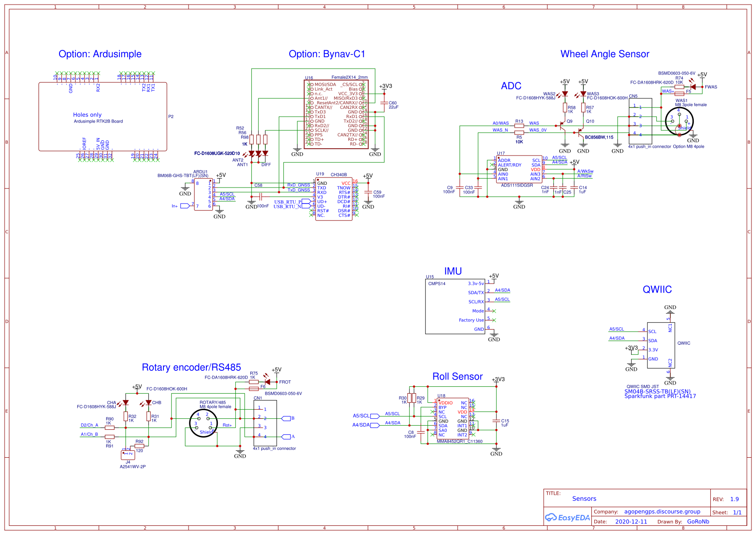The width and height of the screenshot is (756, 535).
Task: Select the no-connect X mark on NC pin of U19
Action: [312, 215]
